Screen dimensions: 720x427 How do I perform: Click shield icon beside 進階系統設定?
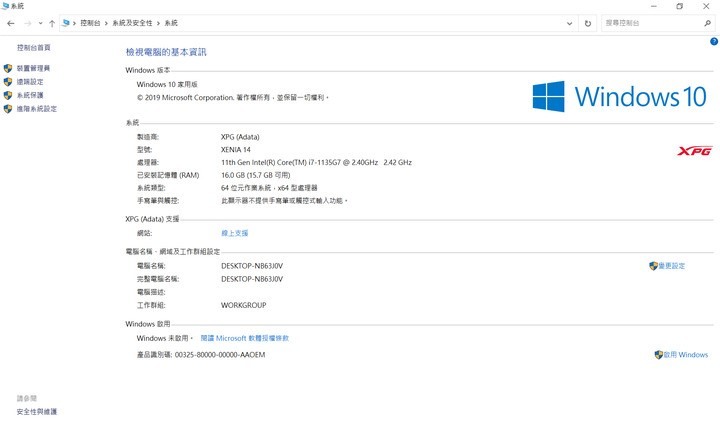pyautogui.click(x=8, y=109)
